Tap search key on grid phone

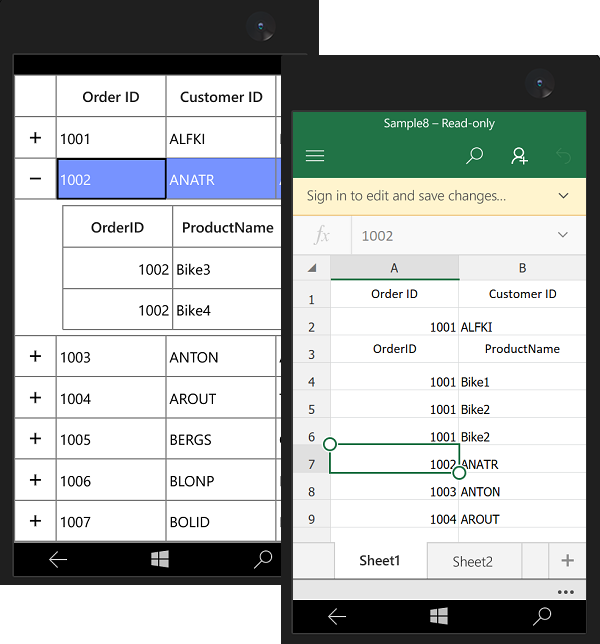pyautogui.click(x=263, y=559)
